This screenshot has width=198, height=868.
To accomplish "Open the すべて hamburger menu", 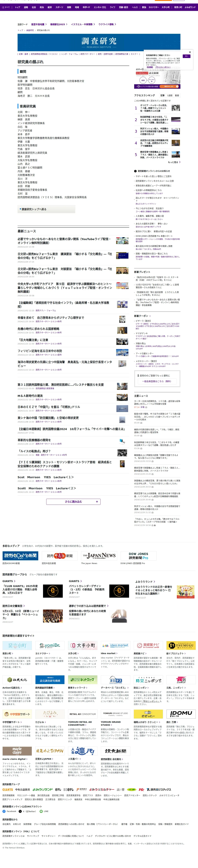I will [x=6, y=7].
